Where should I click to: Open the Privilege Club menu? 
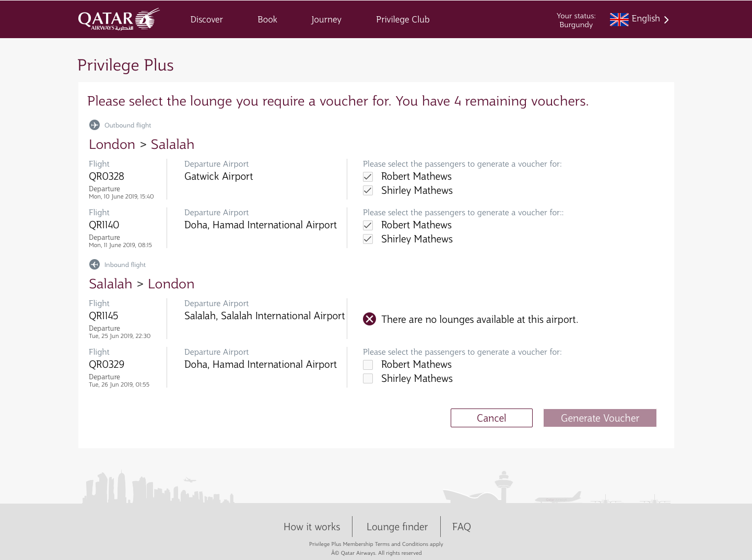(403, 19)
